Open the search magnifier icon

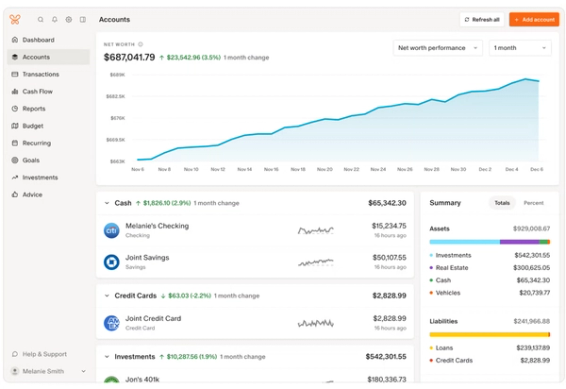[40, 19]
